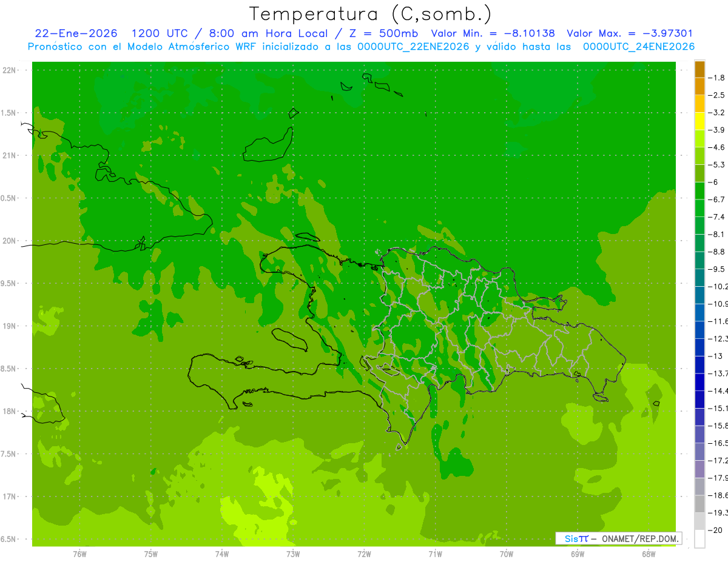Click the '21N' latitude axis label

[8, 155]
